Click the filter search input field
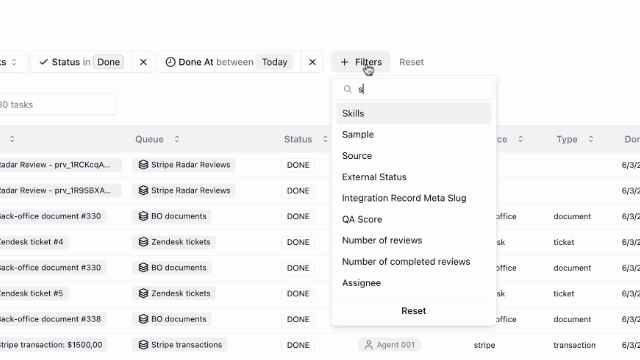This screenshot has height=360, width=640. coord(414,89)
